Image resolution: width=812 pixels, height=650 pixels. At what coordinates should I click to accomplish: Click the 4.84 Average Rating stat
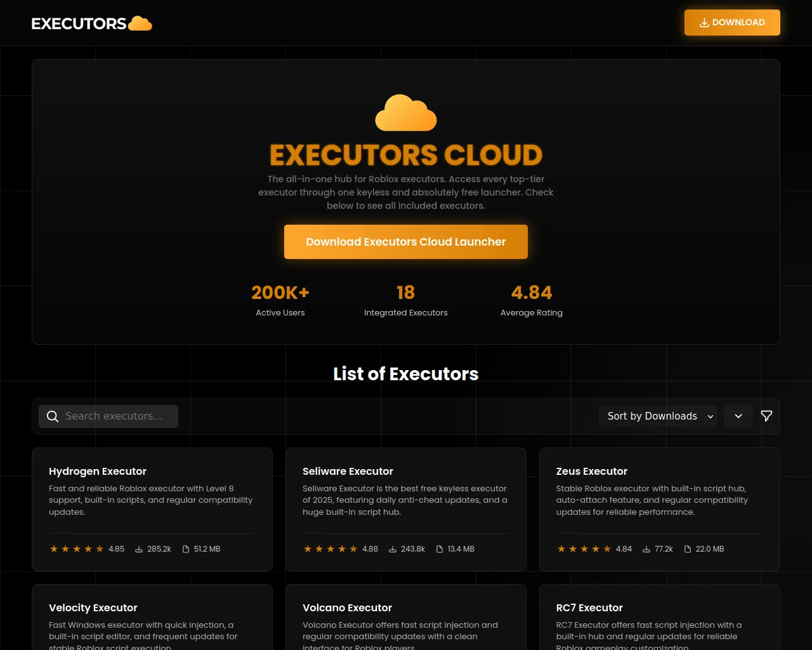532,300
